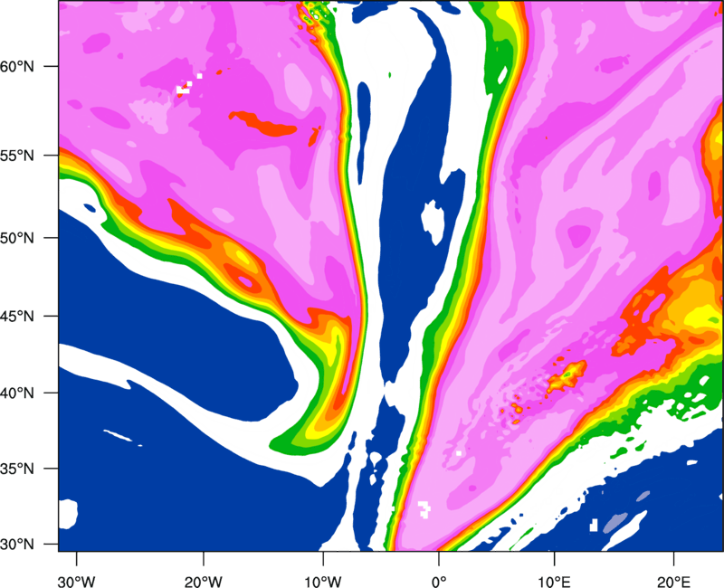724x588 pixels.
Task: Click the 0° longitude label
Action: coord(439,582)
